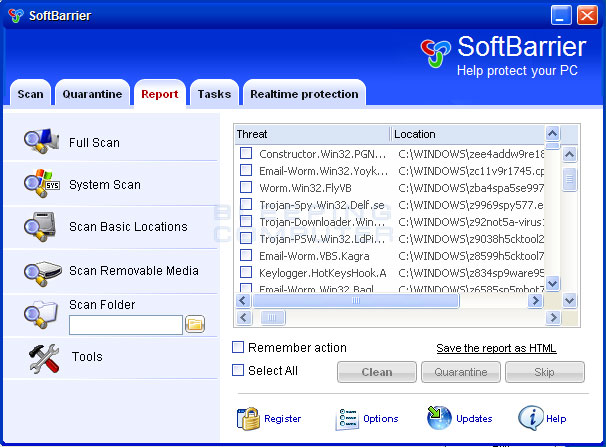The width and height of the screenshot is (606, 447).
Task: Click the SoftBarrier title bar logo icon
Action: click(x=16, y=16)
